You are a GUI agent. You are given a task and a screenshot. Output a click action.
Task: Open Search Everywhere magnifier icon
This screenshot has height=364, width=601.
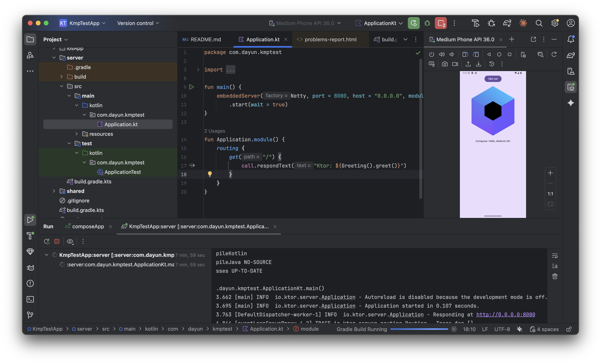(539, 23)
